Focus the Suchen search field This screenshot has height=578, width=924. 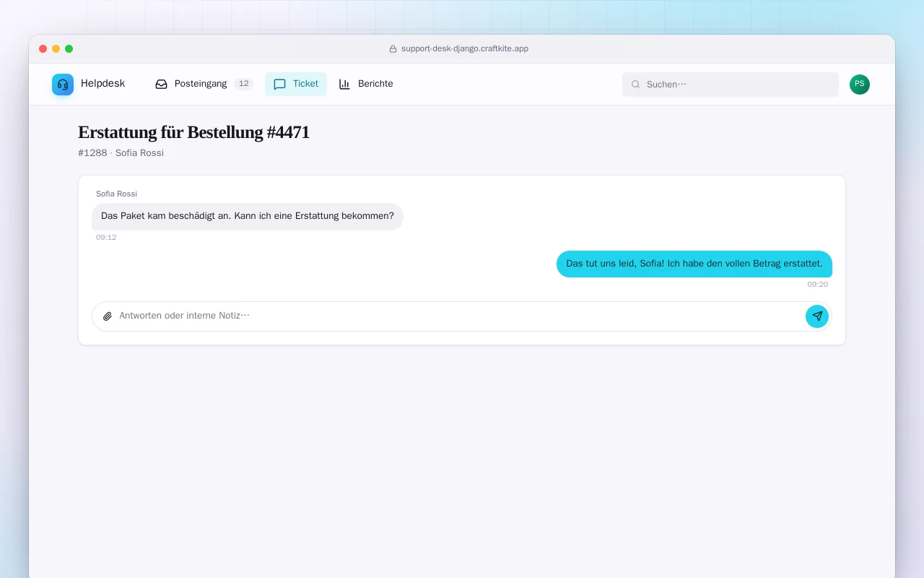point(731,85)
